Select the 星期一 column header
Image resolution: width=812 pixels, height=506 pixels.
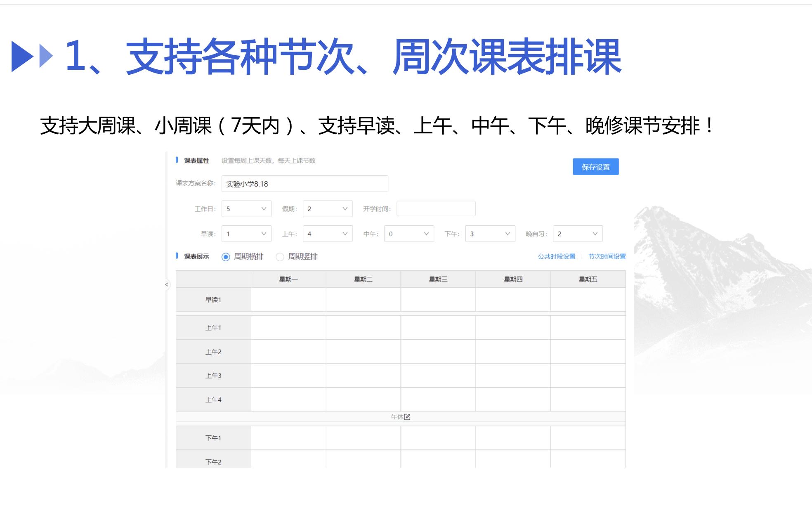pos(288,279)
